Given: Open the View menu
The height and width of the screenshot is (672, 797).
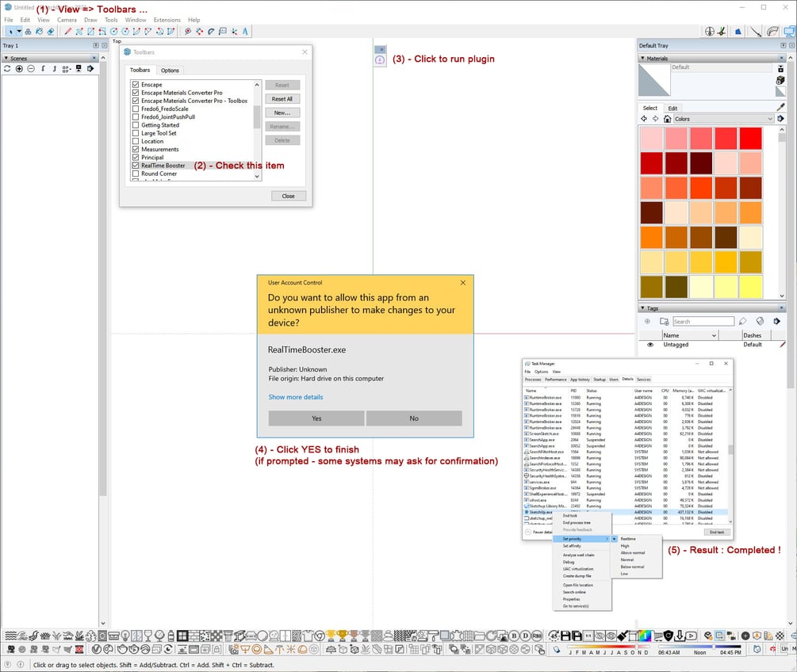Looking at the screenshot, I should (x=43, y=20).
